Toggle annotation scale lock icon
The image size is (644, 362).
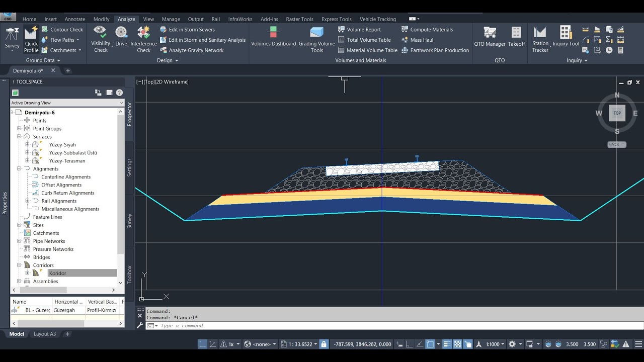pos(324,344)
